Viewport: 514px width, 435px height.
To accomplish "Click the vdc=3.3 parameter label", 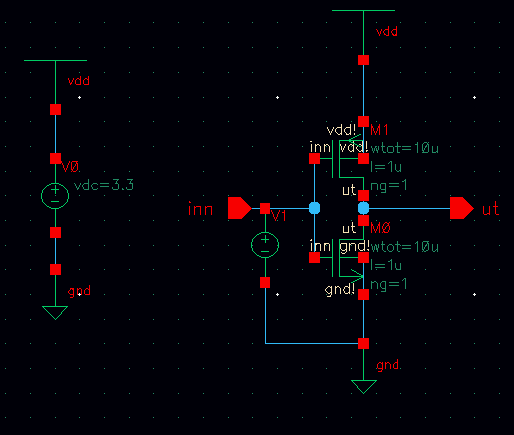I will point(104,185).
